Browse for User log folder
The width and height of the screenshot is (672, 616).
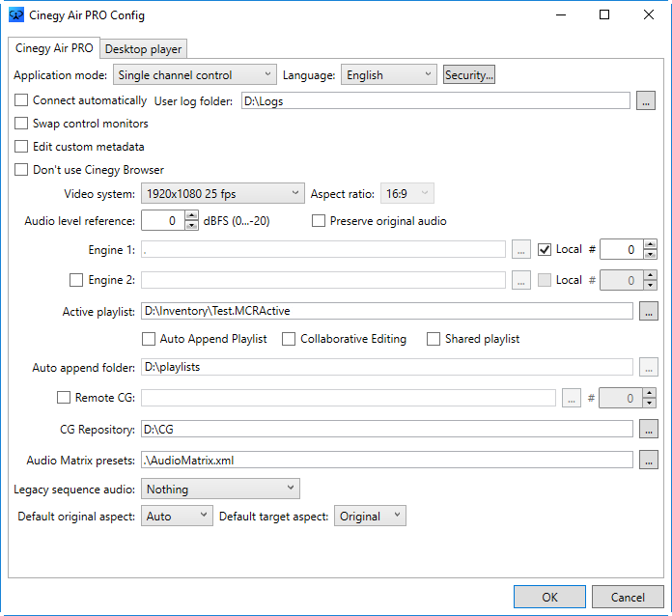tap(645, 100)
